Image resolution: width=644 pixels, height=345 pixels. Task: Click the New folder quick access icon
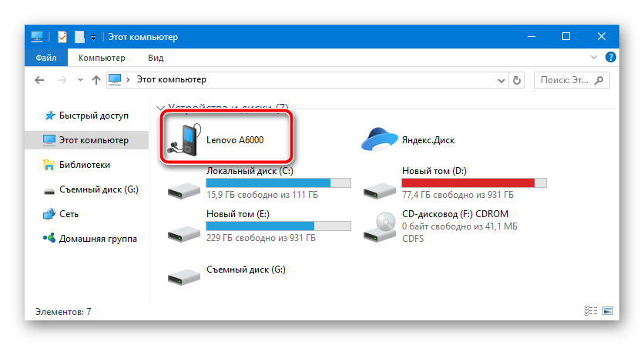(x=79, y=36)
